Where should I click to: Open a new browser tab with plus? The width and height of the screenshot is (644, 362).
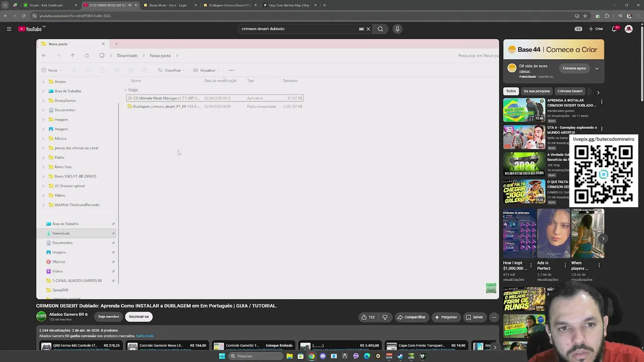tap(325, 5)
